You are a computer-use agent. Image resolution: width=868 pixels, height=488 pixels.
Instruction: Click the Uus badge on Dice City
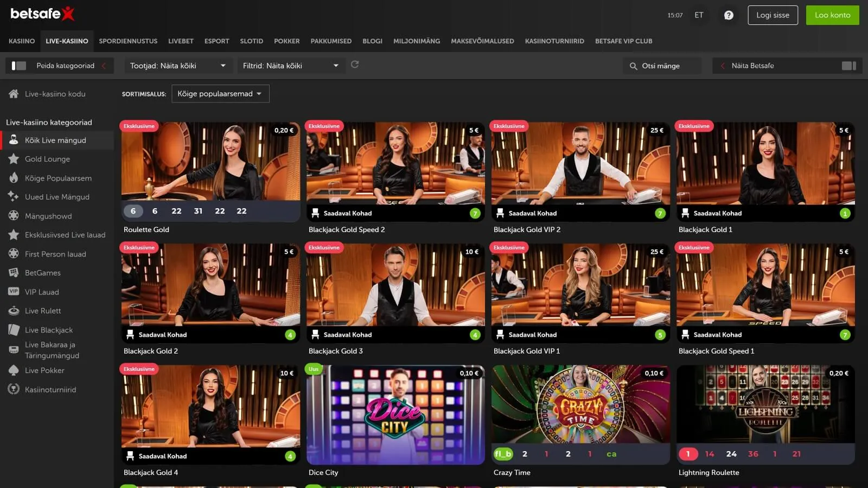pos(314,369)
